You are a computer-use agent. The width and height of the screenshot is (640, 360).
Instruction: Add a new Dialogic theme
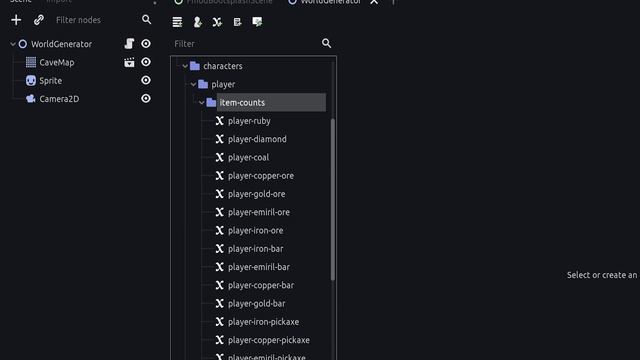(x=257, y=22)
